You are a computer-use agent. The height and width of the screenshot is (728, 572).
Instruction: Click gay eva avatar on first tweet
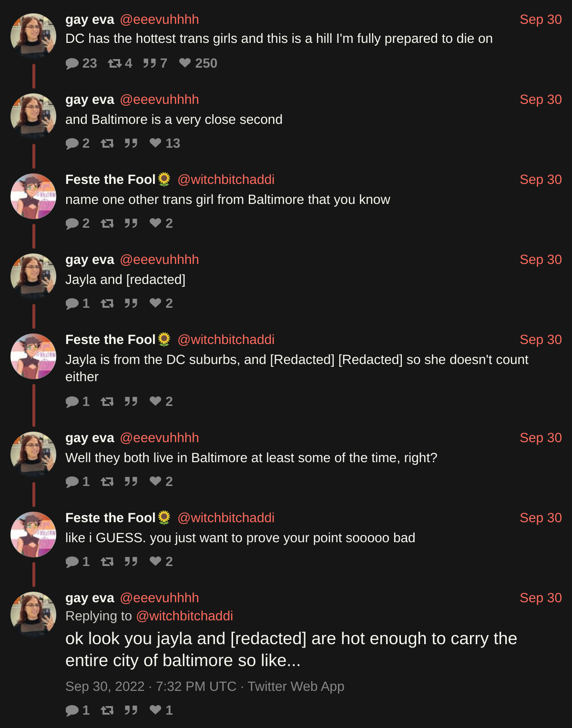[x=33, y=36]
